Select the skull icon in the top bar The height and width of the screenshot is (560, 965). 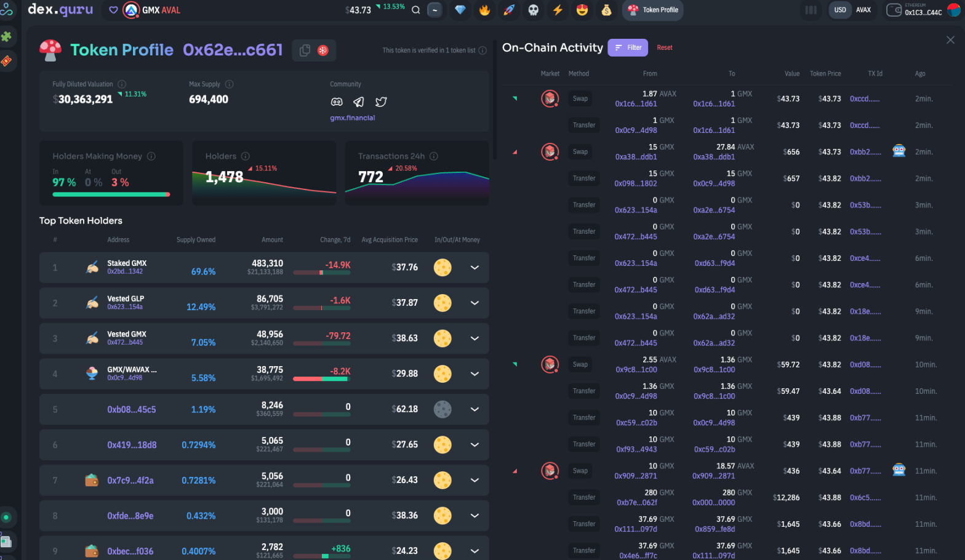(x=534, y=10)
